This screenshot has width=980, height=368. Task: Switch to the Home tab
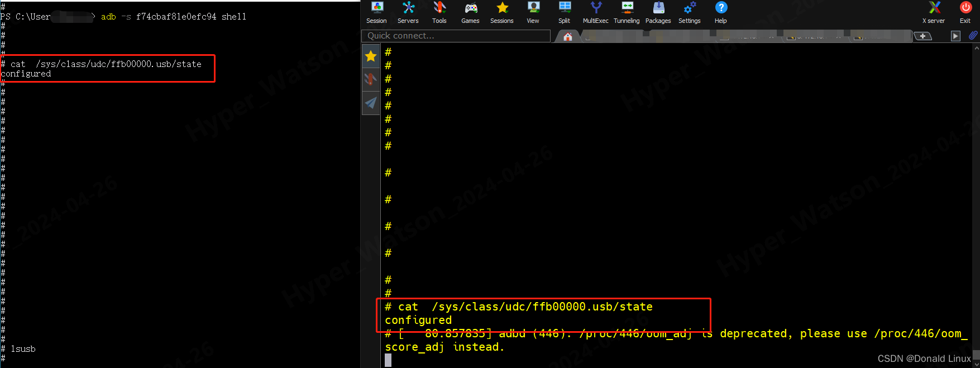[567, 37]
